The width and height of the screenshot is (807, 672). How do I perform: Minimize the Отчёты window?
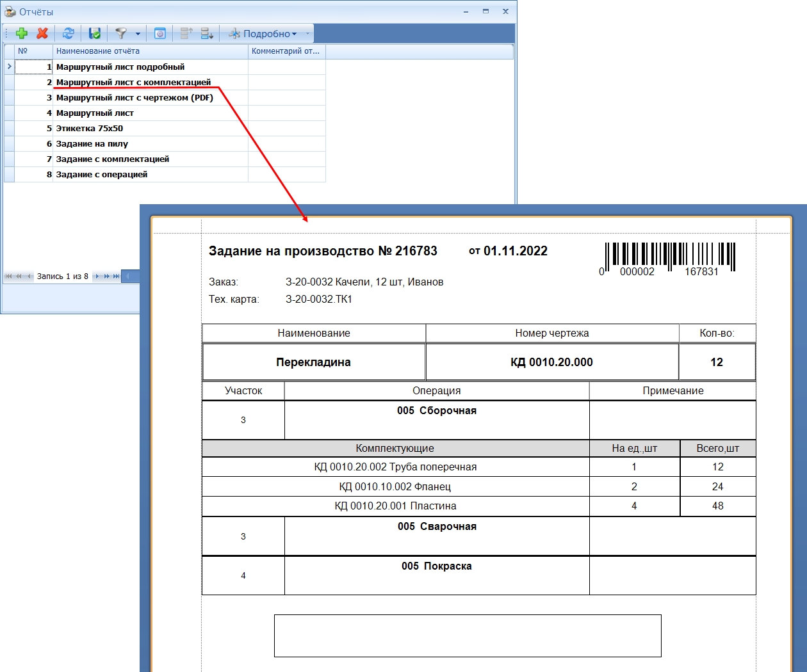pos(466,12)
